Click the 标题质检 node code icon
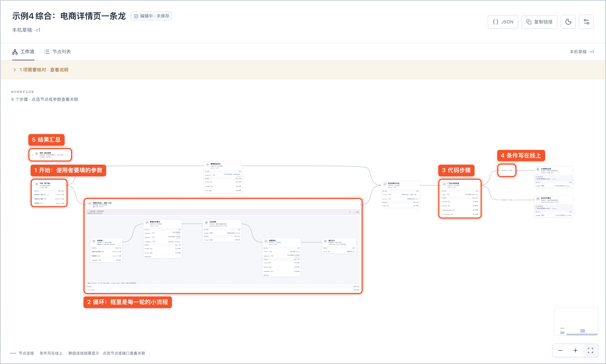Image resolution: width=606 pixels, height=364 pixels. pos(266,241)
